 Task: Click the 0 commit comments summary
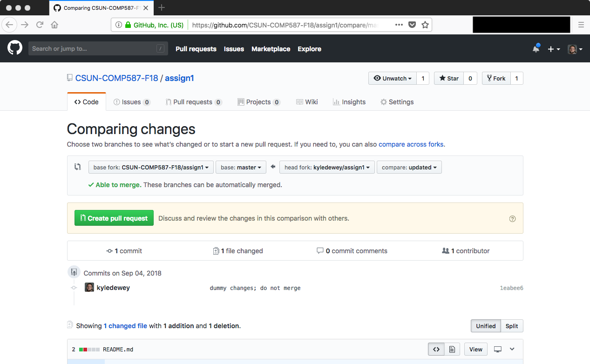352,251
